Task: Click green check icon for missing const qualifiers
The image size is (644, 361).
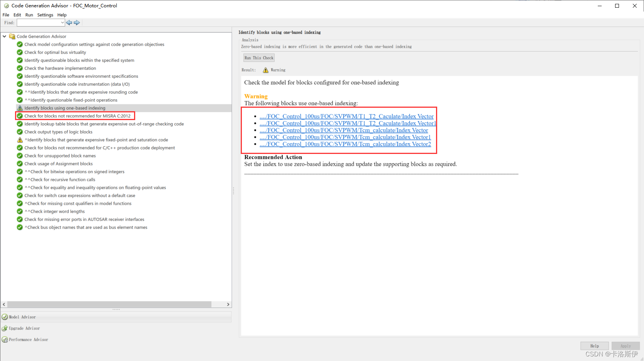Action: [x=20, y=204]
